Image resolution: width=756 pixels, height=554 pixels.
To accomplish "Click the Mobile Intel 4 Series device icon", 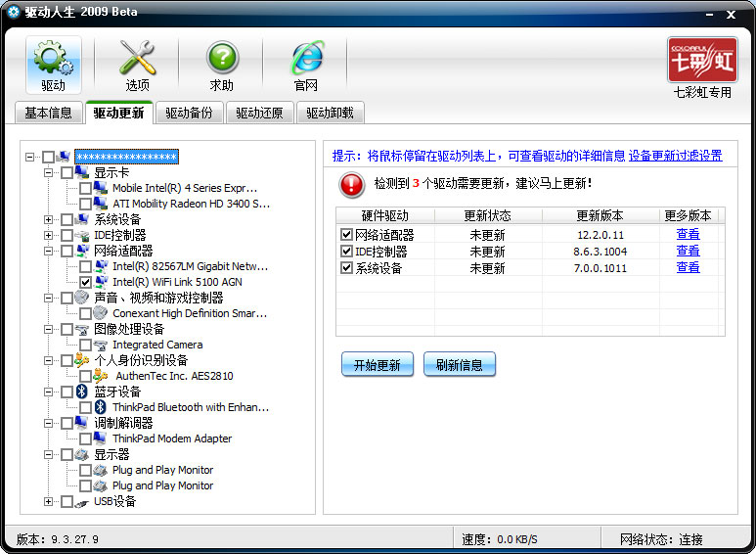I will pyautogui.click(x=101, y=188).
